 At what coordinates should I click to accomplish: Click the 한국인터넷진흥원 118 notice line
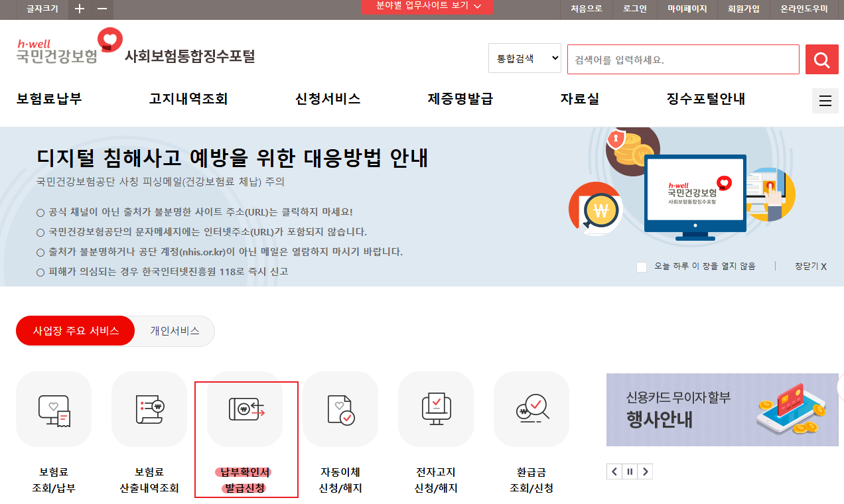click(x=163, y=272)
